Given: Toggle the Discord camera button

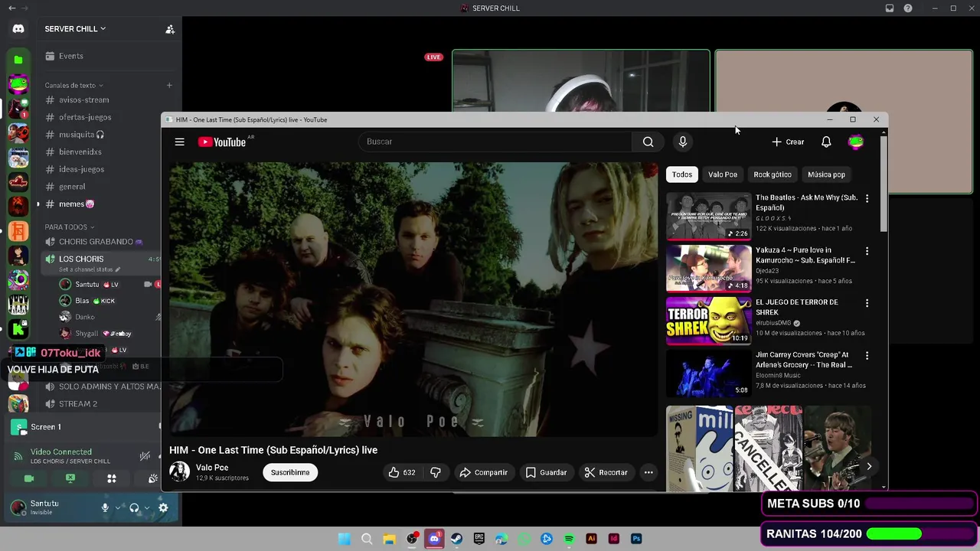Looking at the screenshot, I should 29,478.
